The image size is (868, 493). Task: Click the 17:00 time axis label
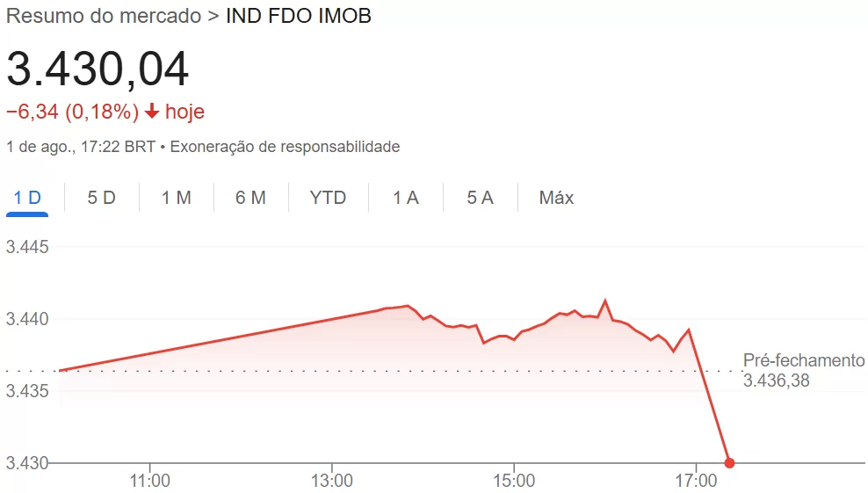click(696, 481)
